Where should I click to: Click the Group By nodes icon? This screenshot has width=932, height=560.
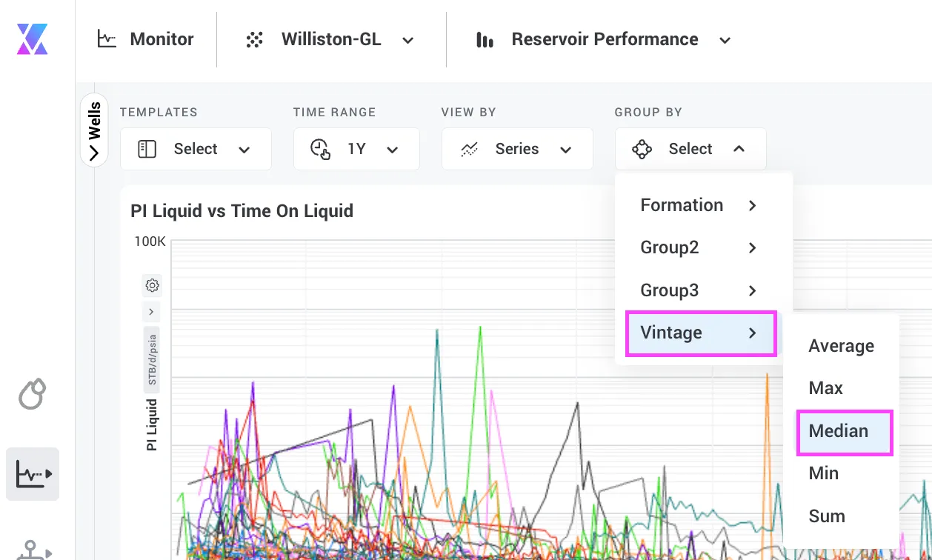[642, 149]
